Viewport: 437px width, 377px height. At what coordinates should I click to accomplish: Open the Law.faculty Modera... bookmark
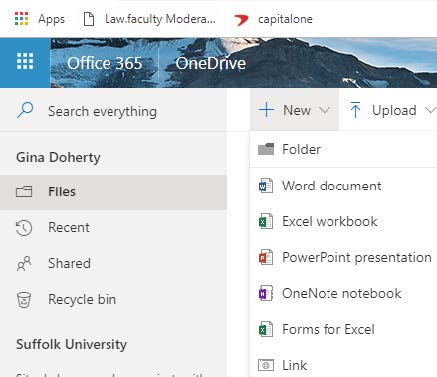click(x=160, y=19)
